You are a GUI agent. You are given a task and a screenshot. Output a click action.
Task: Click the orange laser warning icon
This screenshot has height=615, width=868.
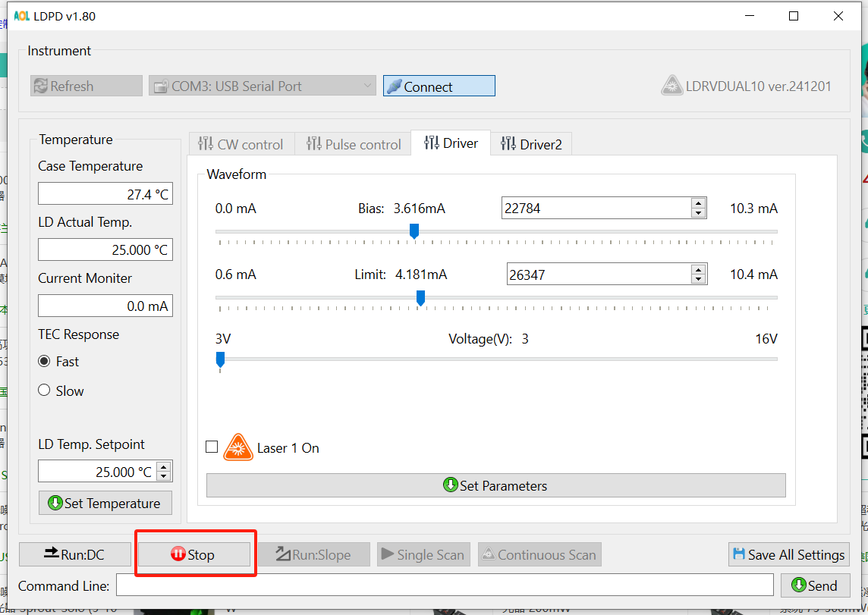[238, 447]
